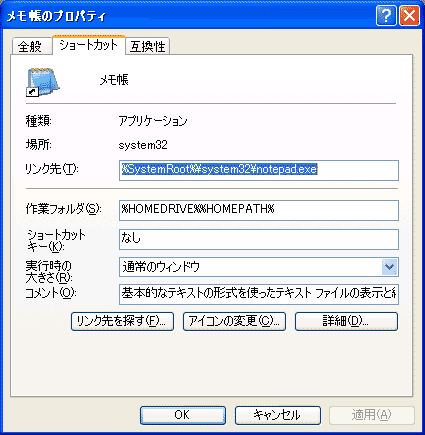Close the メモ帳のプロパティ dialog with X
Image resolution: width=425 pixels, height=435 pixels.
[409, 15]
